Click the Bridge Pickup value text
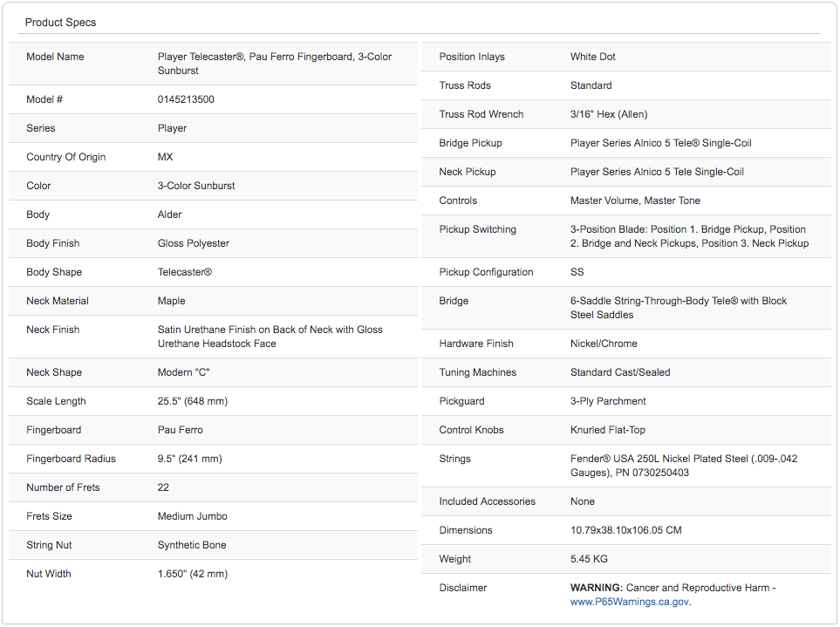Image resolution: width=840 pixels, height=627 pixels. tap(660, 143)
